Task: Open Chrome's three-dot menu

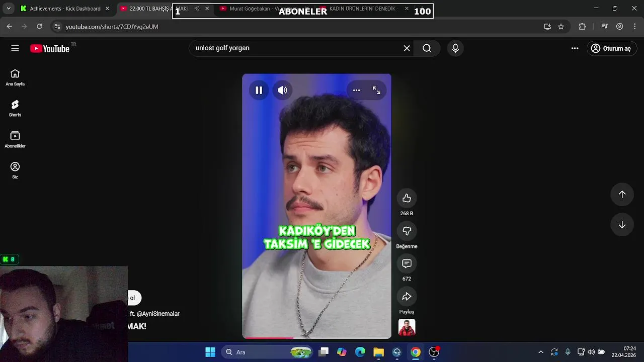Action: point(635,27)
